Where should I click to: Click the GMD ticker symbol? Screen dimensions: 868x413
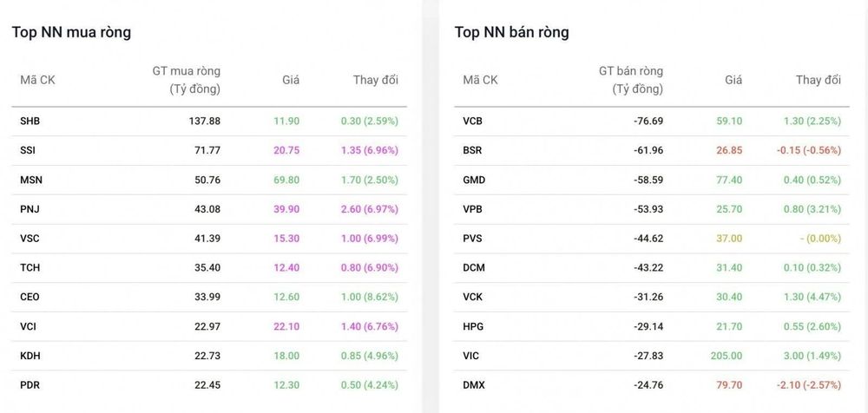[x=474, y=180]
